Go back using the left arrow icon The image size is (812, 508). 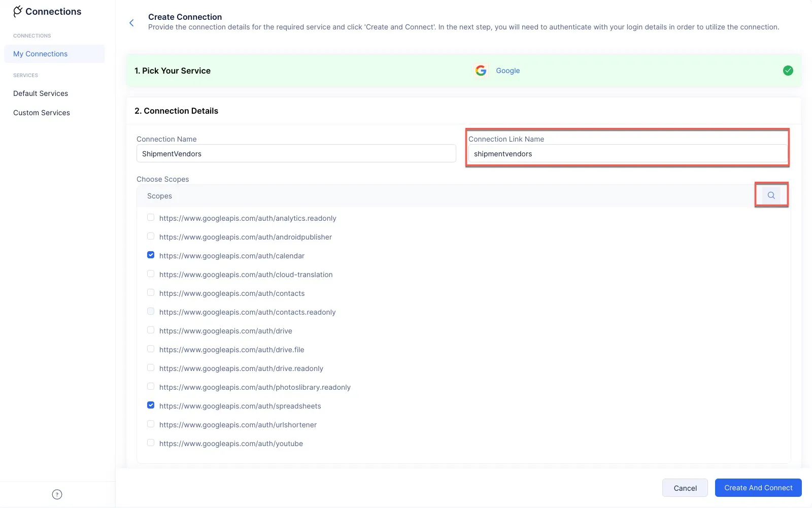131,23
